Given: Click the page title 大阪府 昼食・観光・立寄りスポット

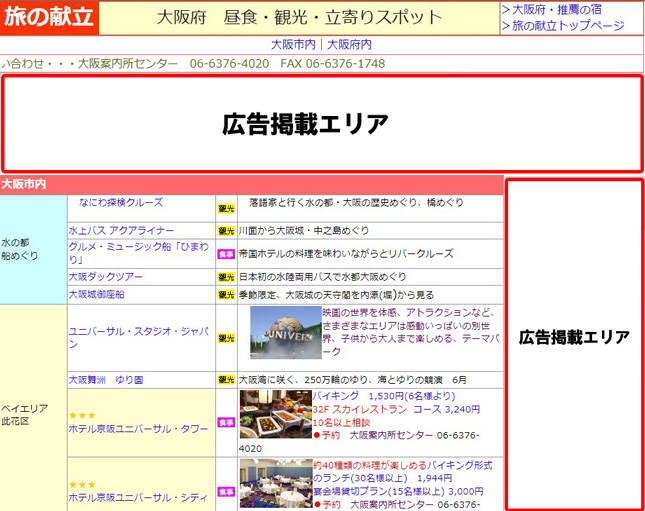Looking at the screenshot, I should coord(299,18).
